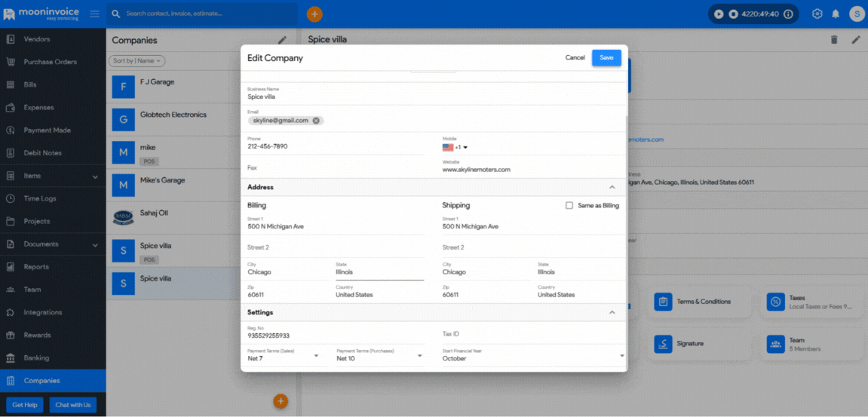Image resolution: width=868 pixels, height=417 pixels.
Task: Add new company with bottom orange plus
Action: click(281, 401)
